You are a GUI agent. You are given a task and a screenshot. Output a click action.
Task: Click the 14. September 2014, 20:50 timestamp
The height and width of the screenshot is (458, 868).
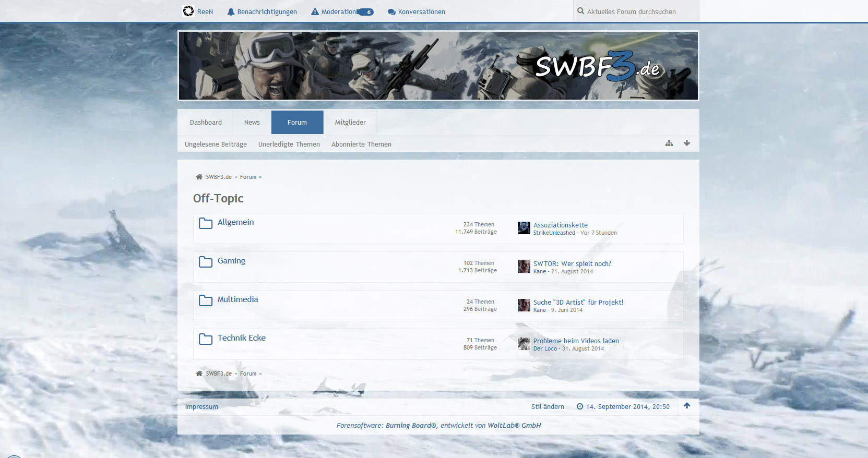[628, 407]
